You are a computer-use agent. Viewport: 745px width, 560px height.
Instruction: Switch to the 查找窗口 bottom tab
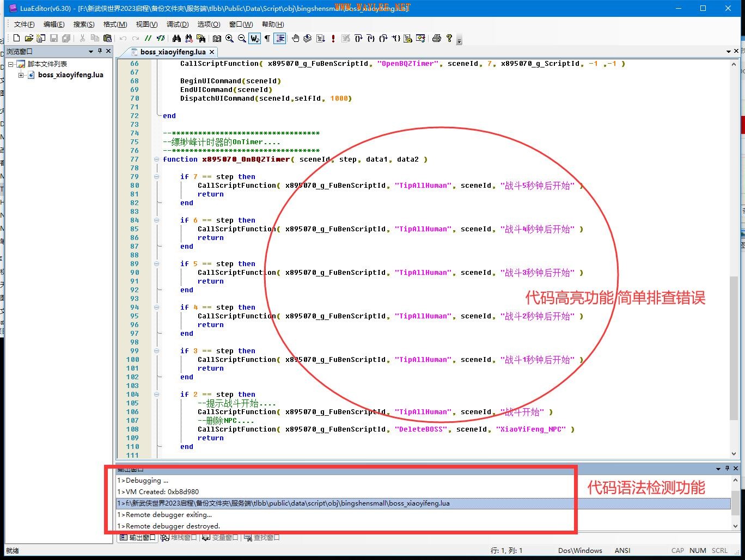pyautogui.click(x=262, y=538)
